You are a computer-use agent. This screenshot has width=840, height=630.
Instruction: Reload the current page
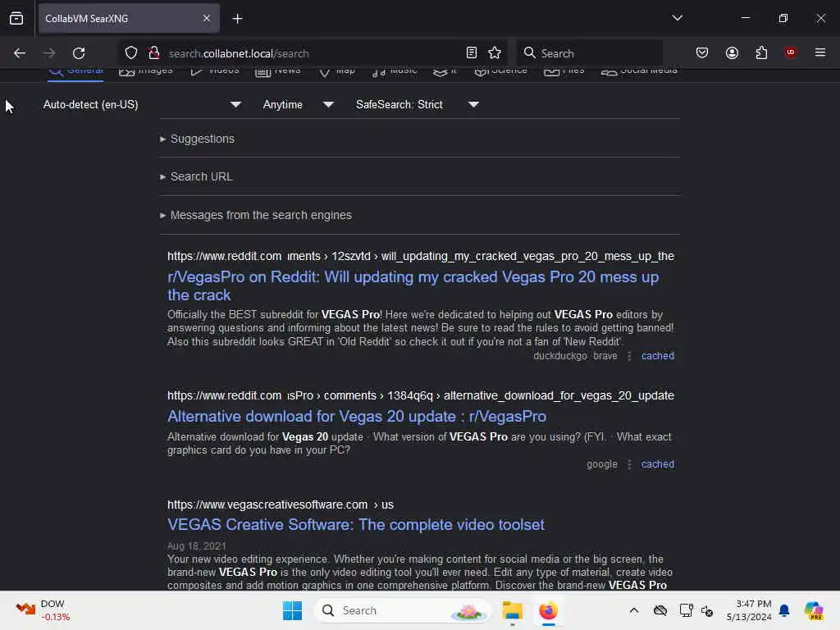pos(79,53)
